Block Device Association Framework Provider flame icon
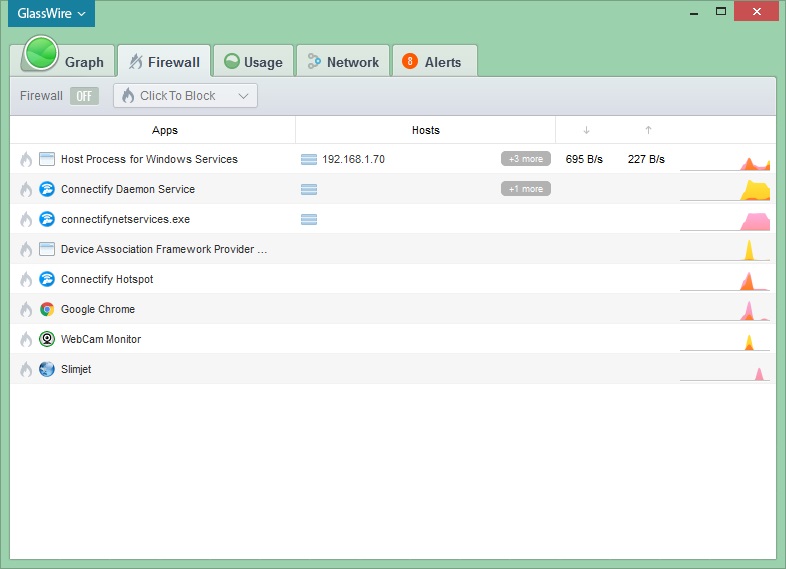The width and height of the screenshot is (786, 569). click(26, 249)
